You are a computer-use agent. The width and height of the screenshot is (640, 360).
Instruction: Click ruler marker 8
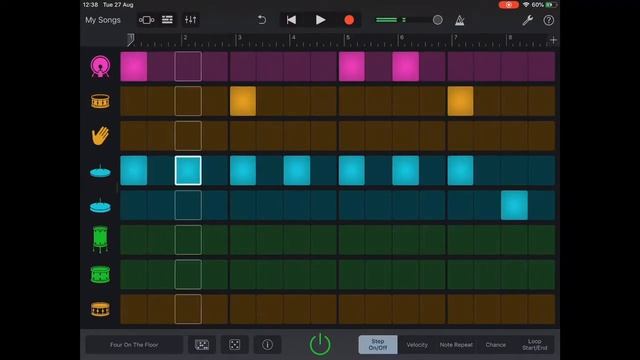(x=510, y=38)
